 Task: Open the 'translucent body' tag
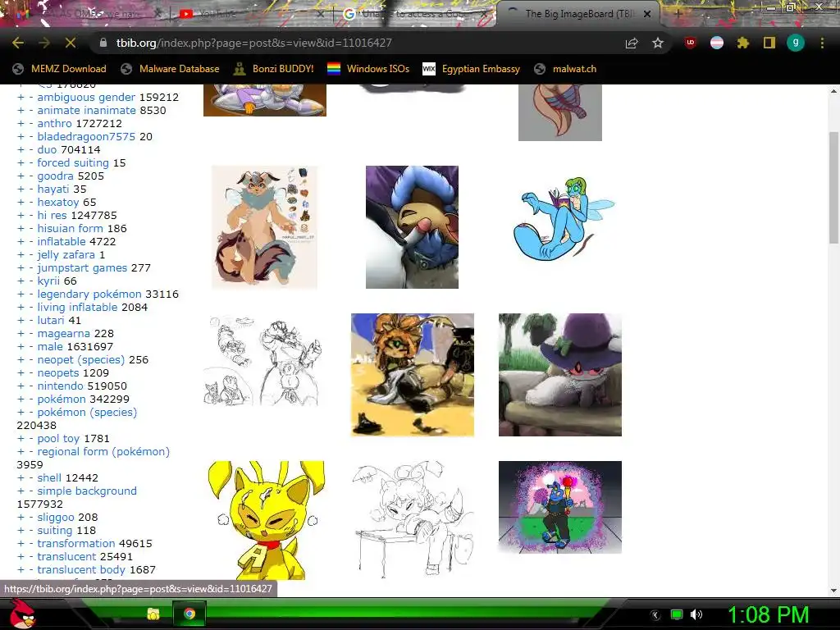point(81,570)
